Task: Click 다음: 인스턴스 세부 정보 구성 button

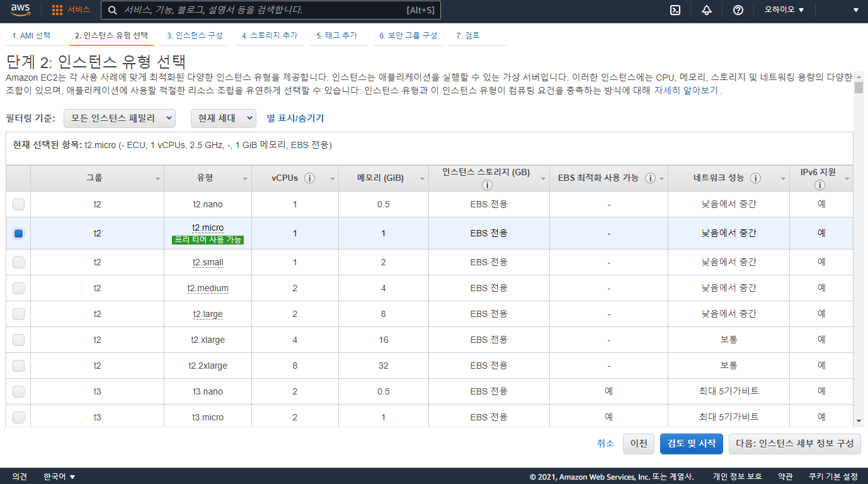Action: point(794,444)
